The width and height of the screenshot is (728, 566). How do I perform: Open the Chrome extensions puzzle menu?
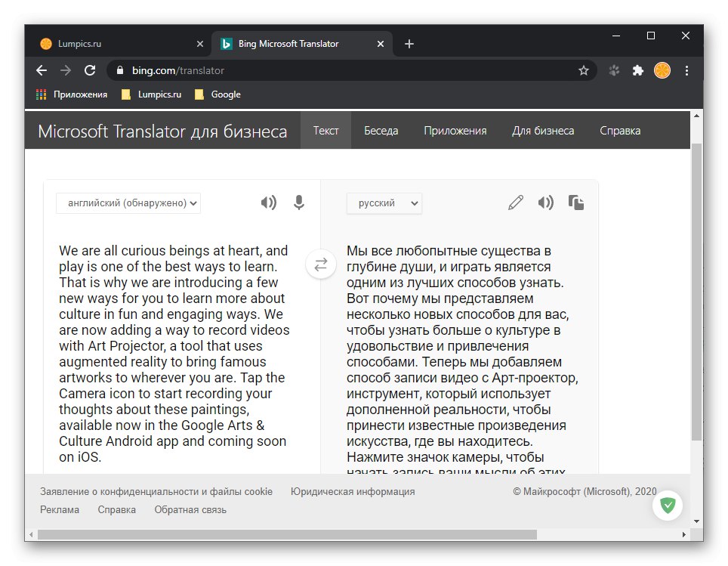coord(638,70)
